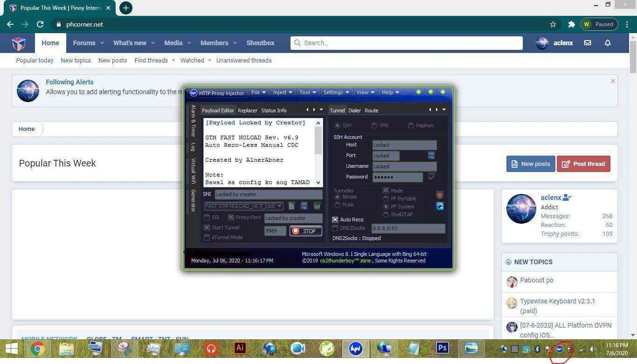
Task: Open the Paboost po topic
Action: tap(537, 280)
